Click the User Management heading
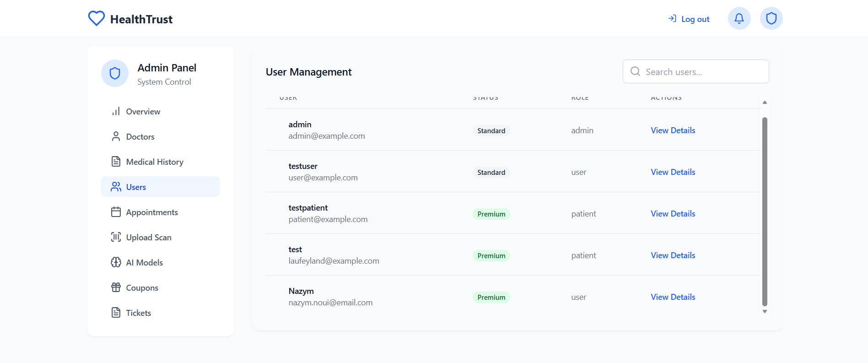The height and width of the screenshot is (363, 868). 309,72
